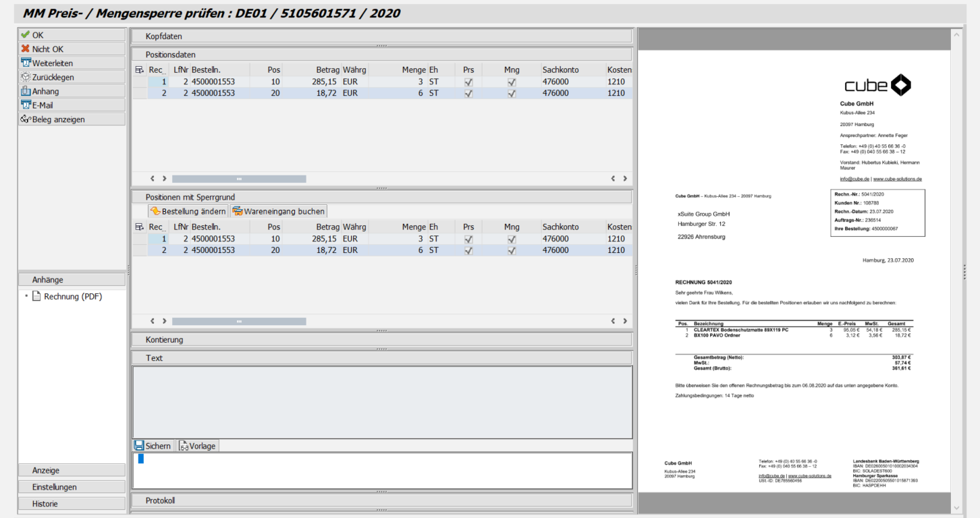Click the green OK checkmark icon
Image resolution: width=980 pixels, height=518 pixels.
[x=26, y=35]
